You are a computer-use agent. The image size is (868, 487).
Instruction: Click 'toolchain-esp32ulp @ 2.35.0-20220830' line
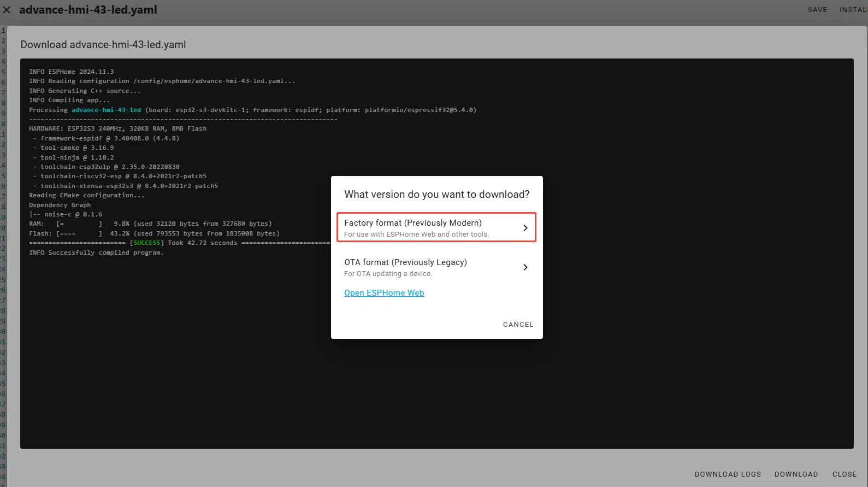(x=106, y=167)
